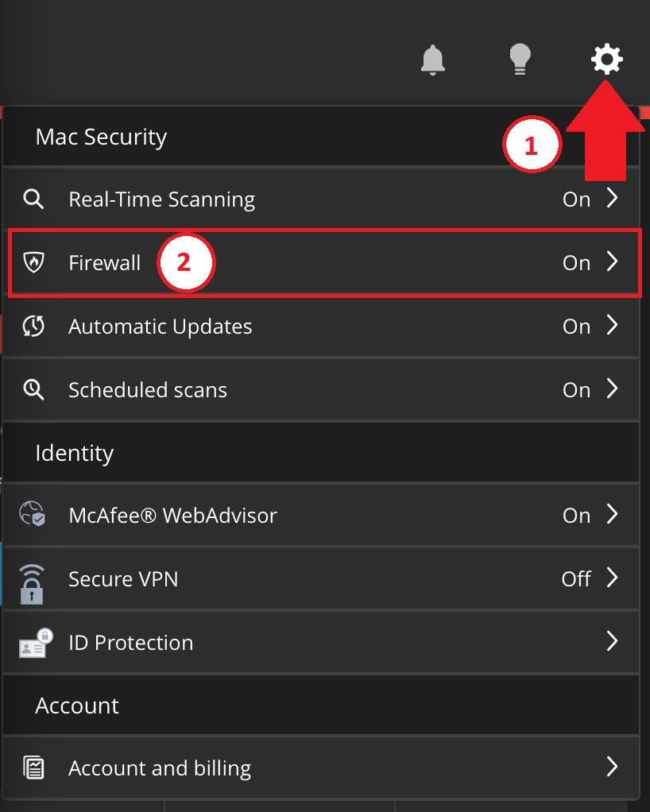
Task: Select the Firewall shield icon
Action: coord(33,262)
